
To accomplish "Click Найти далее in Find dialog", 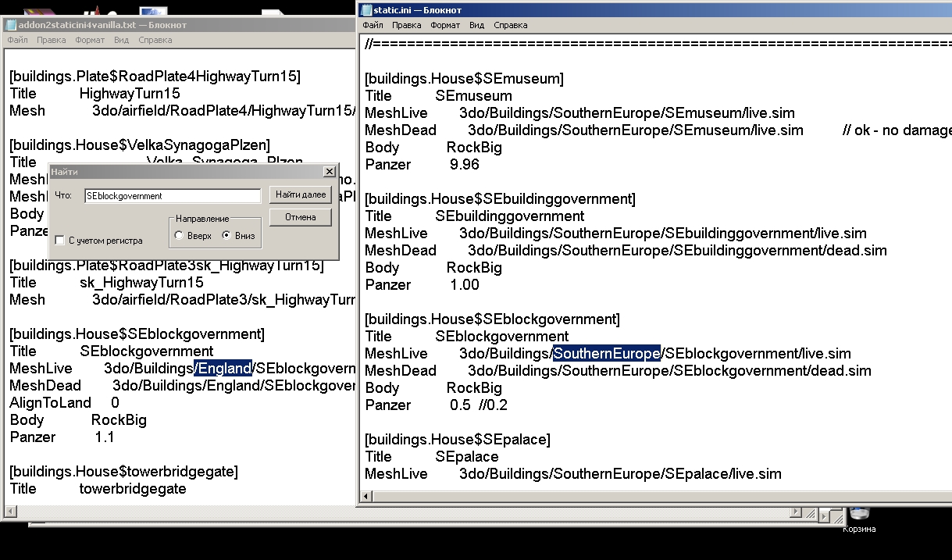I will coord(301,194).
